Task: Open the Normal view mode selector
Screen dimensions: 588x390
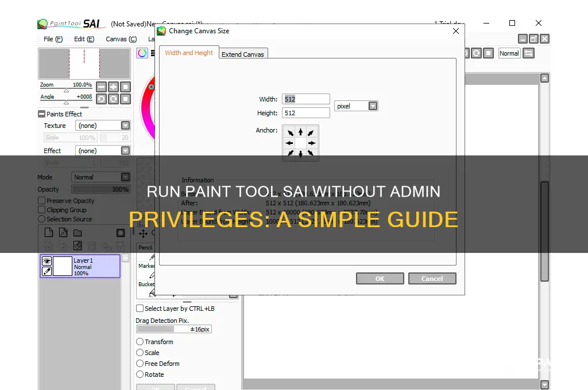Action: 509,53
